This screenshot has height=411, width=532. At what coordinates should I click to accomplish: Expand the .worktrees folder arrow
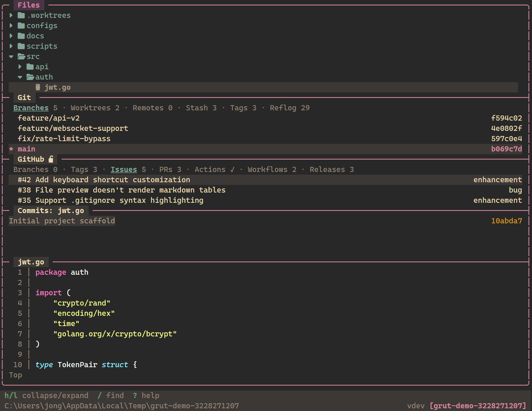11,15
